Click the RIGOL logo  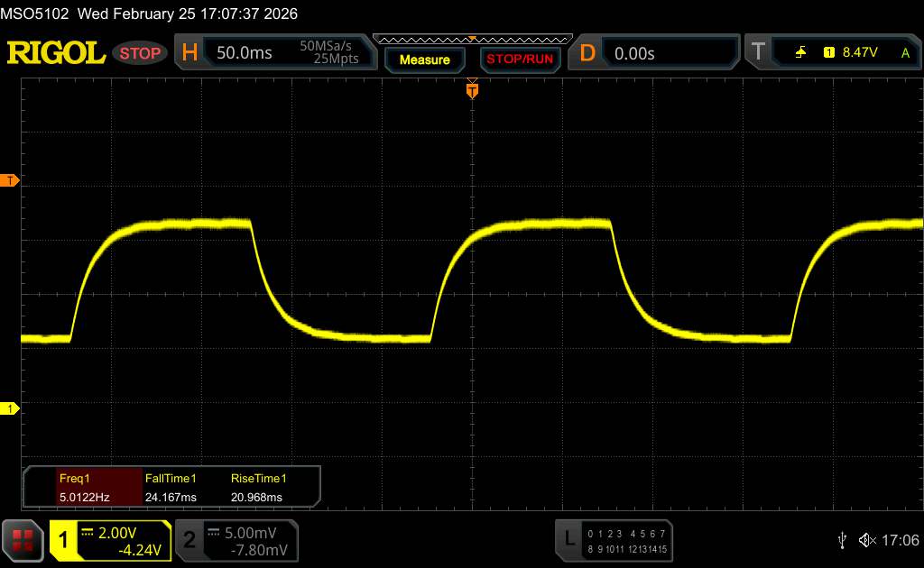[x=56, y=53]
